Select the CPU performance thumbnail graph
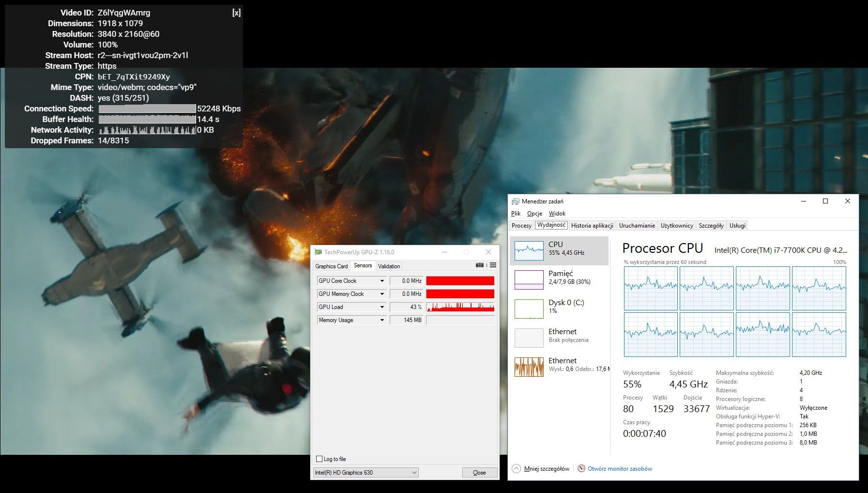 [x=529, y=251]
